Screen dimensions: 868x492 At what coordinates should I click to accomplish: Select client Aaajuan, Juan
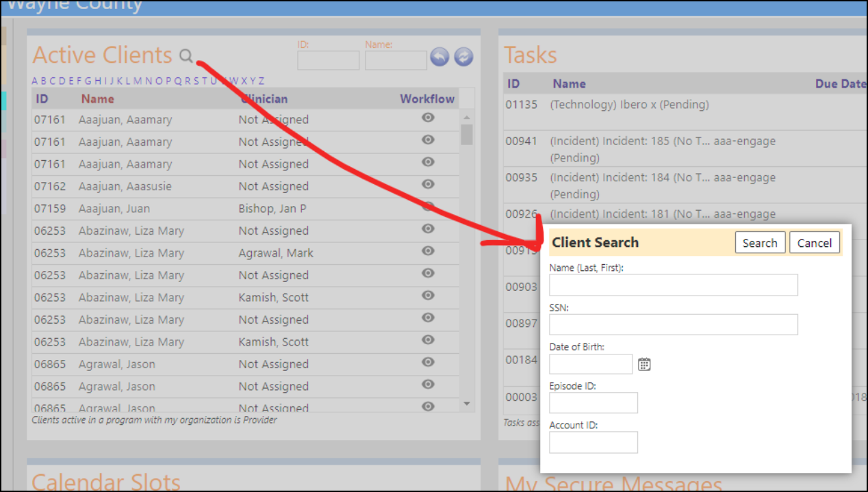[x=114, y=209]
